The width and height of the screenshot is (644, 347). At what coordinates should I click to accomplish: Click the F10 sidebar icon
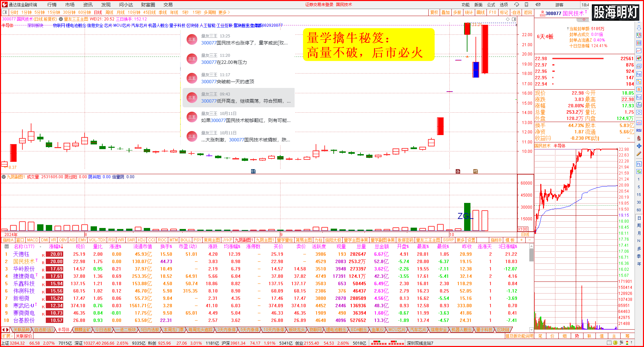click(x=639, y=74)
